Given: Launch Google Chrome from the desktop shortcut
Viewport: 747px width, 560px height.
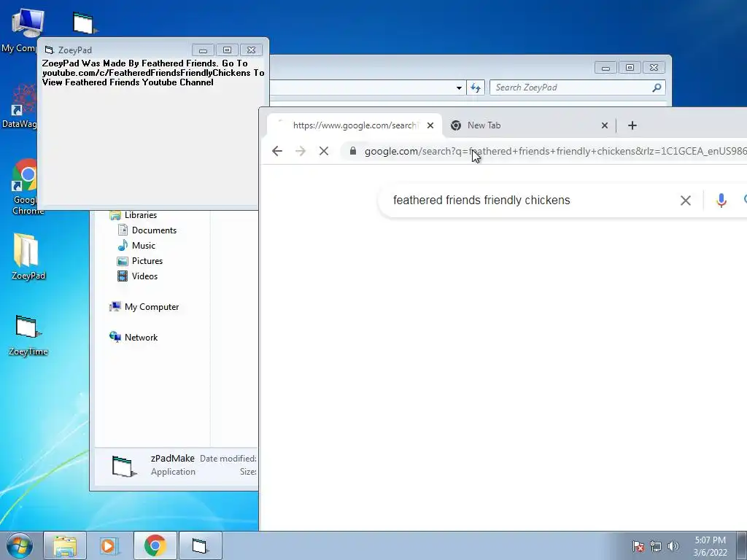Looking at the screenshot, I should (25, 187).
